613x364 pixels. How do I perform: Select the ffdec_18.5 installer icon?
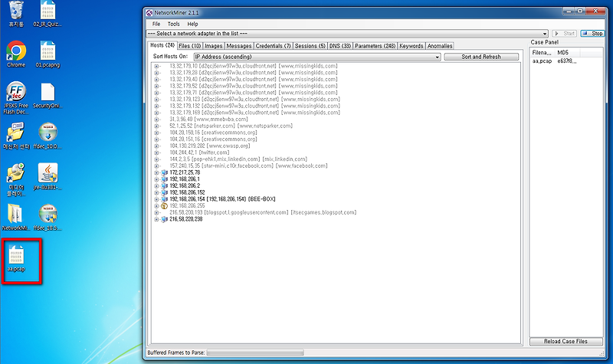[48, 217]
